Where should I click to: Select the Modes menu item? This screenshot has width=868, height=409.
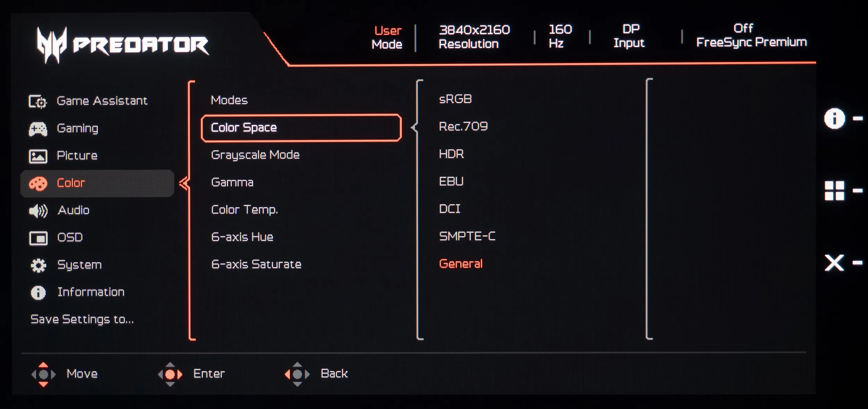229,100
